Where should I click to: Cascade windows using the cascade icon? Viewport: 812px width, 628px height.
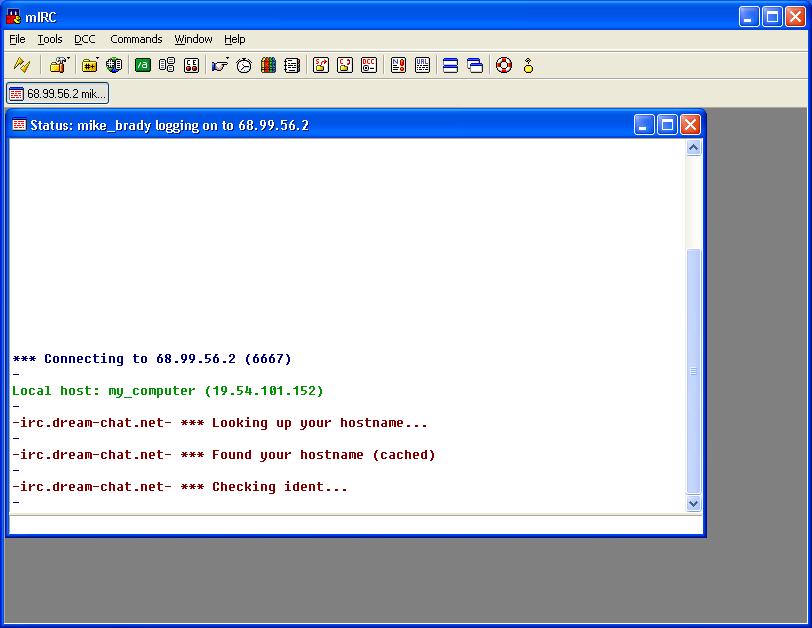point(474,65)
